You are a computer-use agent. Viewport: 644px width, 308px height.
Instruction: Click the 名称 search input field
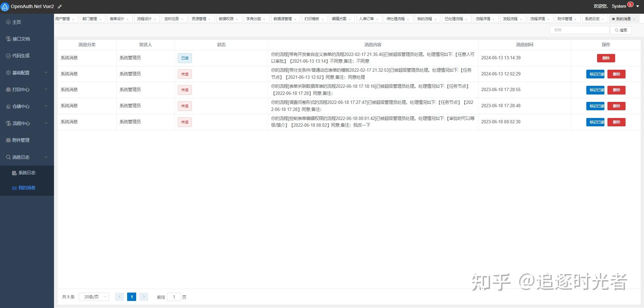coord(579,30)
